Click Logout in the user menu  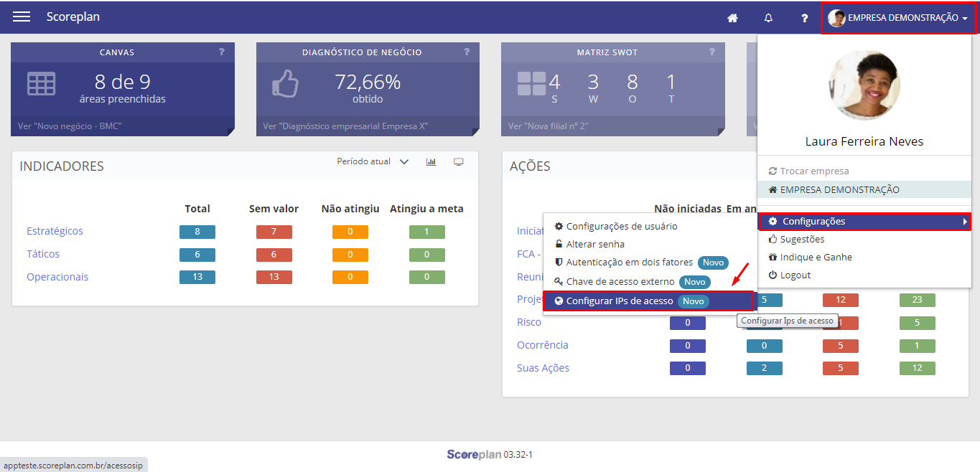pyautogui.click(x=795, y=275)
